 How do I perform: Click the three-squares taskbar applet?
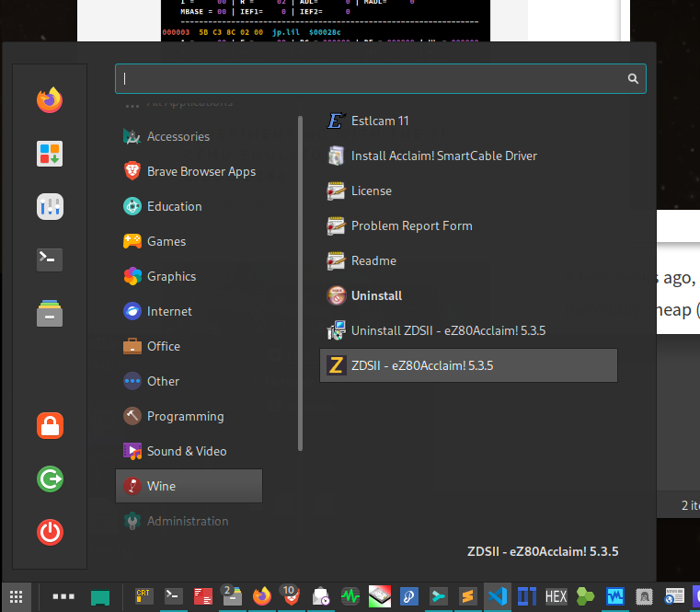pos(63,596)
